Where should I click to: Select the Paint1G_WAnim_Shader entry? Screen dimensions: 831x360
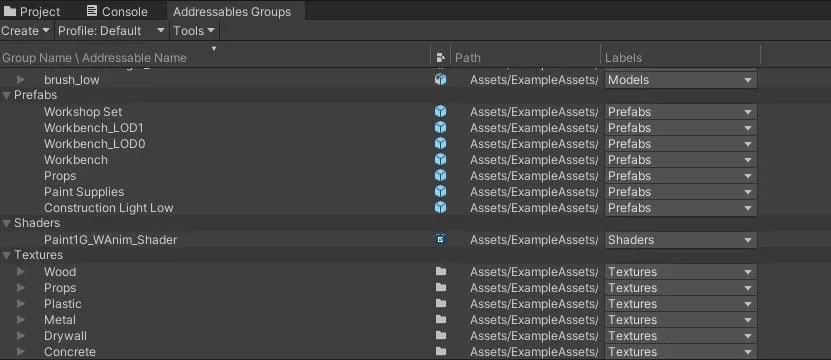tap(110, 240)
